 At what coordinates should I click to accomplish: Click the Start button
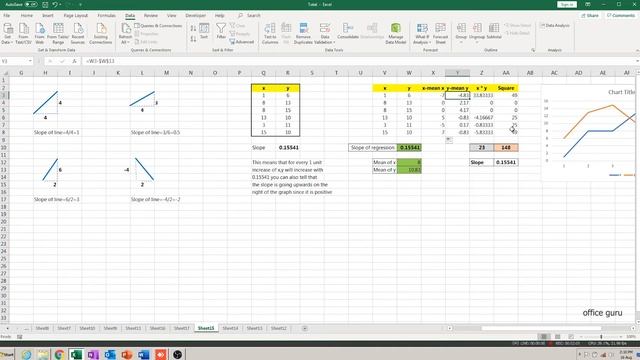[7, 354]
